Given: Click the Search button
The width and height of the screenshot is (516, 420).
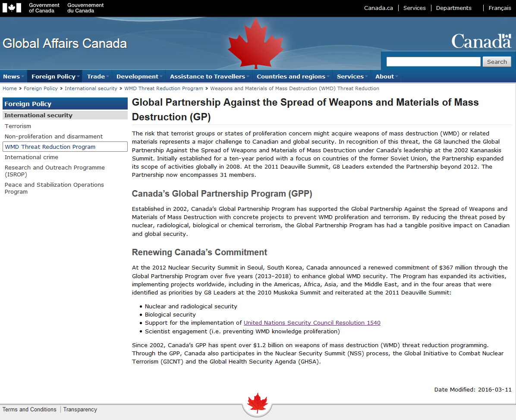Looking at the screenshot, I should [497, 62].
